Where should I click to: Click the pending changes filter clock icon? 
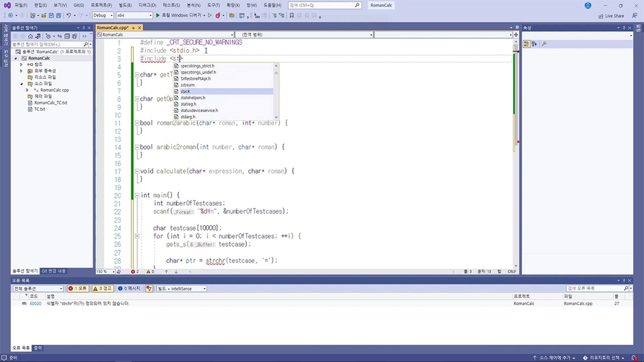pyautogui.click(x=48, y=36)
